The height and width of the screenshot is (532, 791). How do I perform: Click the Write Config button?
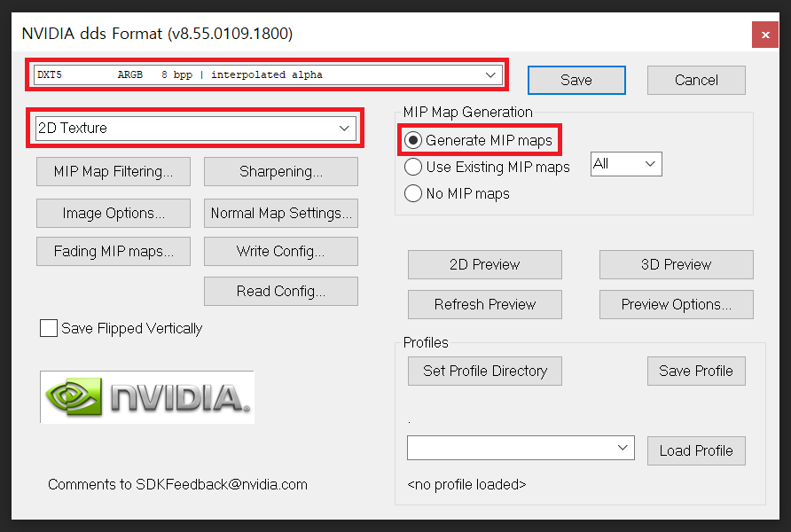click(281, 251)
